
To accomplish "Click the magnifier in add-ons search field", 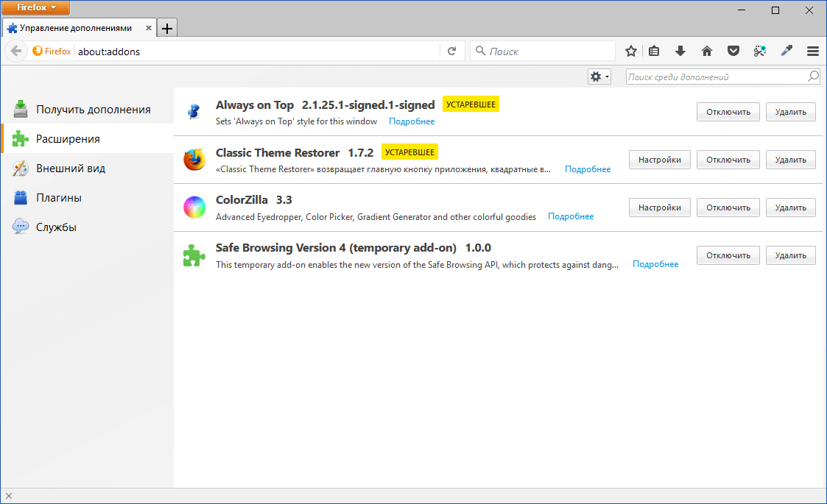I will click(813, 77).
